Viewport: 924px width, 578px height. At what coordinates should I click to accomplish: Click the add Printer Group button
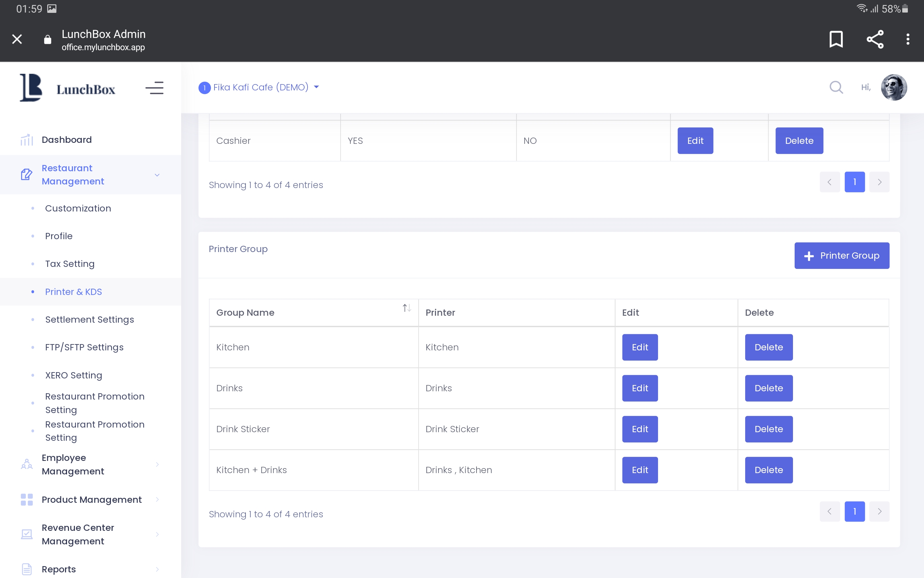click(x=841, y=255)
